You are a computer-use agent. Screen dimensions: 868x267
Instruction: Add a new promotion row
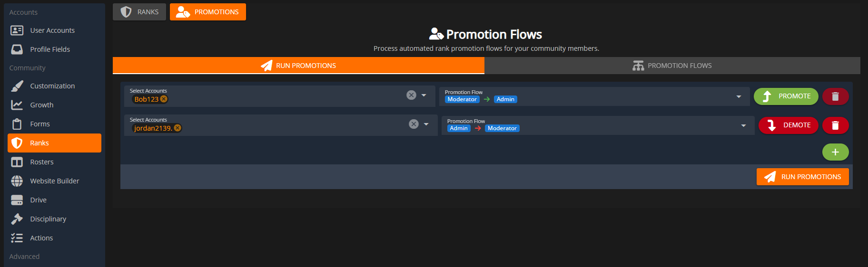(x=835, y=152)
